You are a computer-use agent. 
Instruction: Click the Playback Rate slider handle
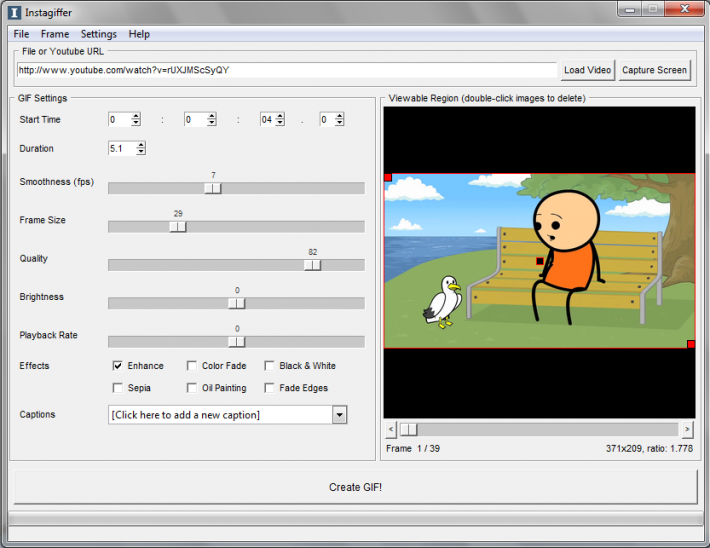click(236, 341)
